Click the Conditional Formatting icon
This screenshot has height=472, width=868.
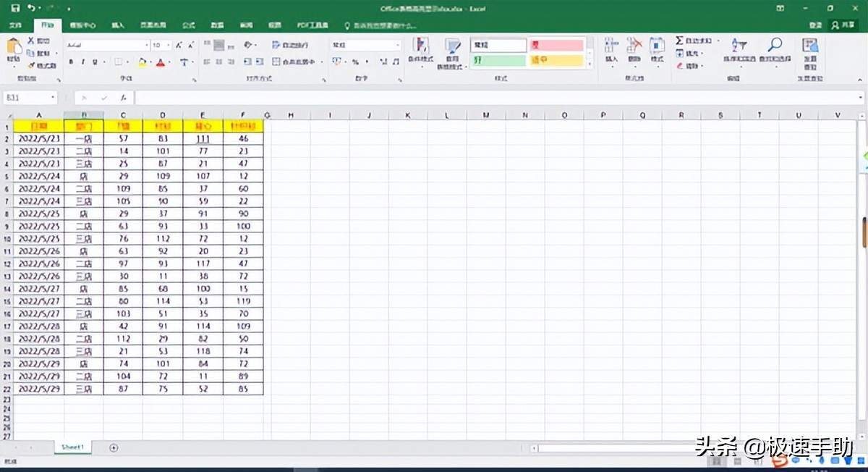(420, 49)
